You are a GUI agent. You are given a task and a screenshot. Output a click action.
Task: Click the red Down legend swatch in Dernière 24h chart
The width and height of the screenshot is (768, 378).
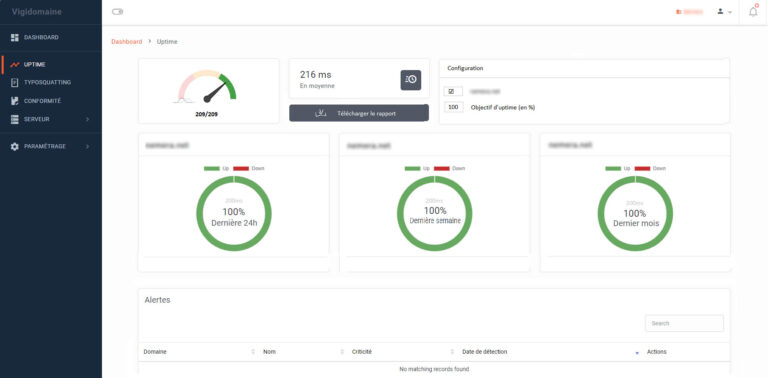point(241,168)
